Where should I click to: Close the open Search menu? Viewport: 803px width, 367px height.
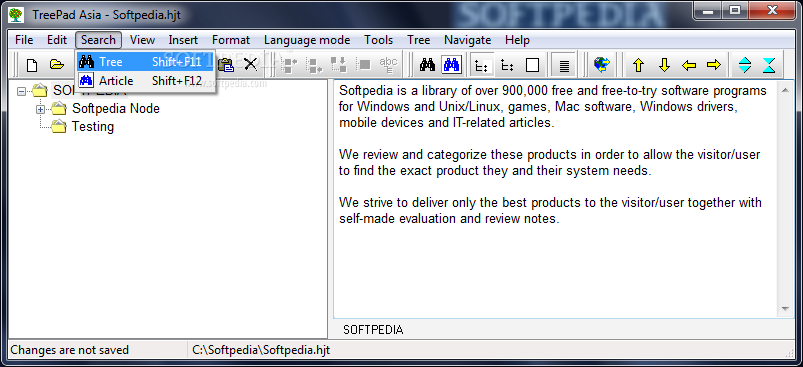[98, 40]
